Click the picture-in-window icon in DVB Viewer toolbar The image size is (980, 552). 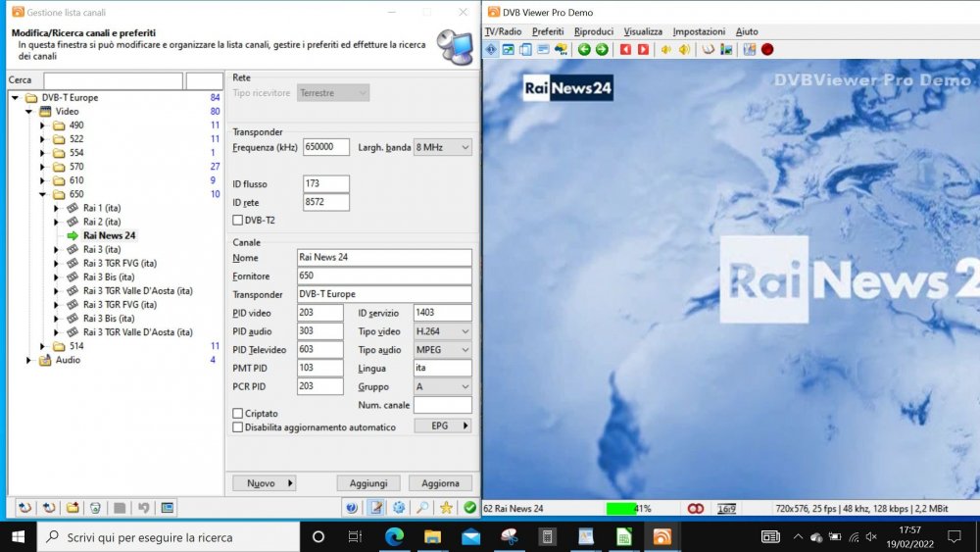[508, 49]
